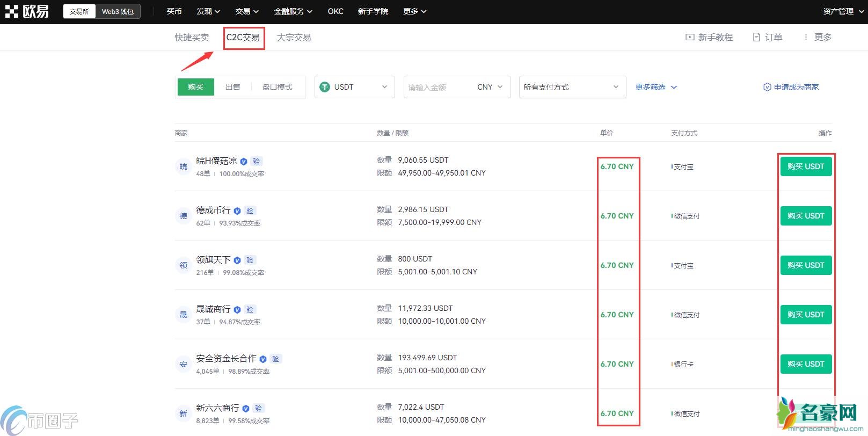Open the 晟诚商行 merchant link
The height and width of the screenshot is (436, 868).
213,309
